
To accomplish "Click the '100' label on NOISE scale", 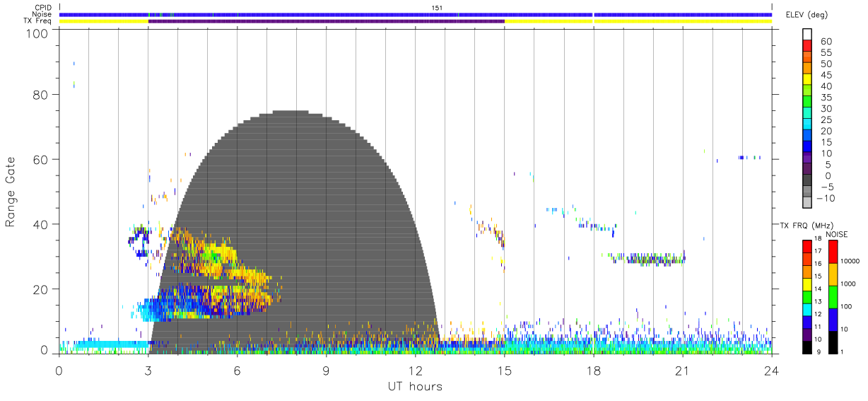I will (x=848, y=306).
